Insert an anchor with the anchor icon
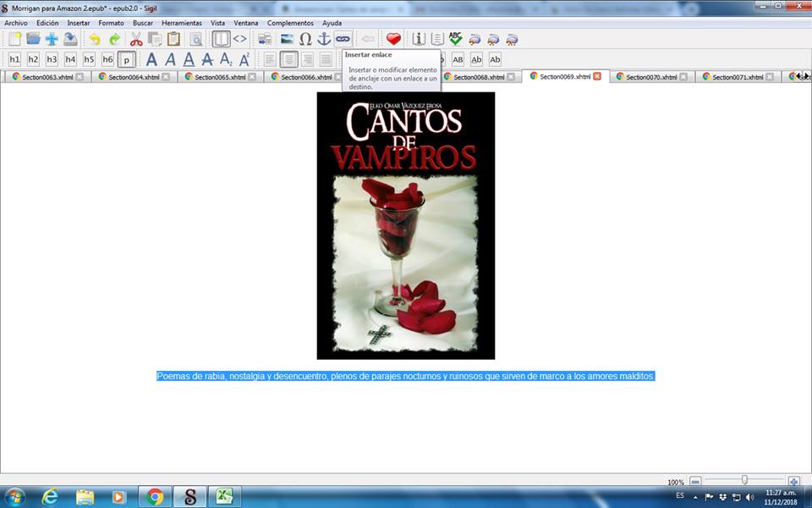The height and width of the screenshot is (508, 812). (324, 39)
